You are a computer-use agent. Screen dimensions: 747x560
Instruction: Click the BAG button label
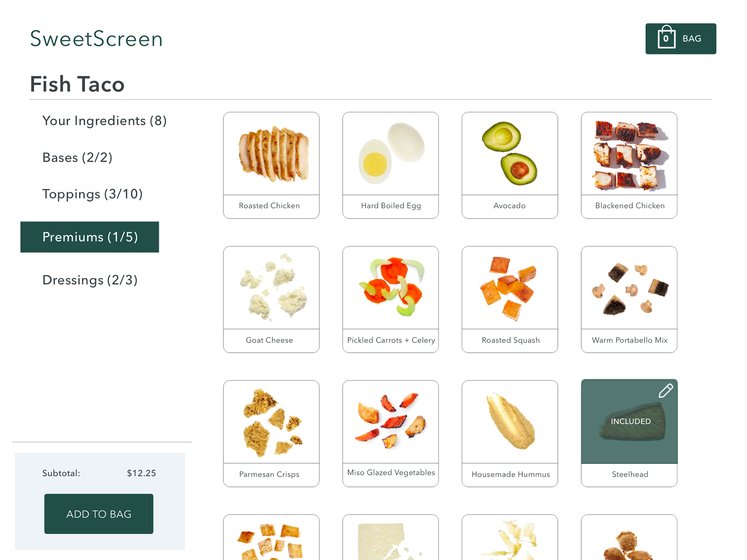[x=692, y=38]
